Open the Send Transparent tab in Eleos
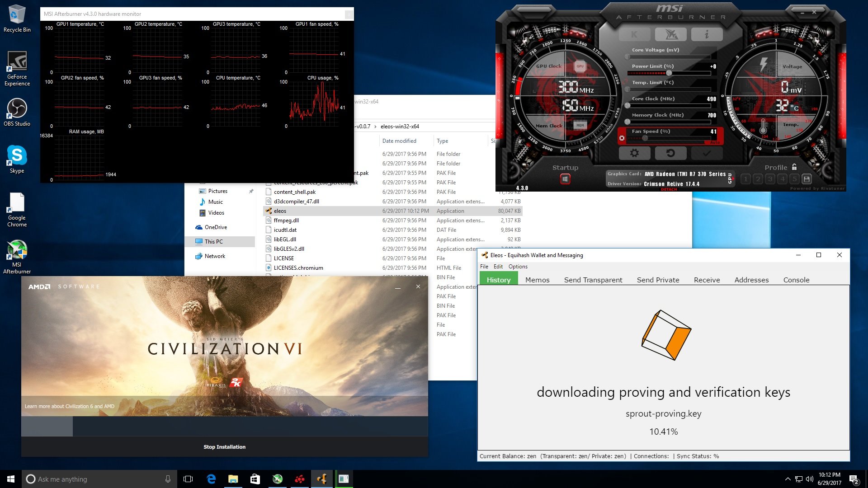Screen dimensions: 868x488 (593, 280)
